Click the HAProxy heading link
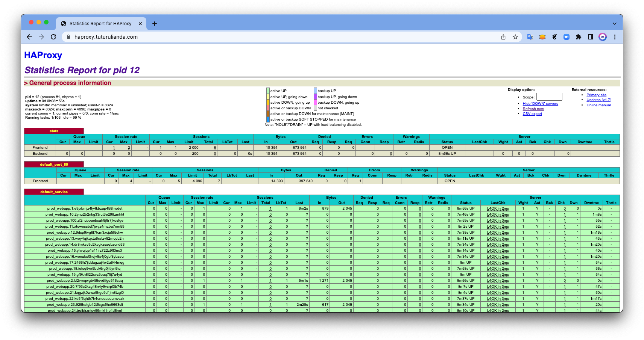This screenshot has width=644, height=340. pyautogui.click(x=43, y=55)
